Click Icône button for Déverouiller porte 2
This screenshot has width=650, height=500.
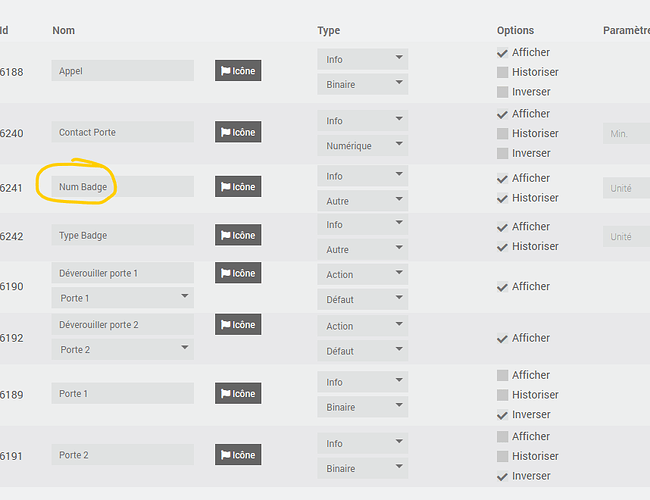(x=238, y=325)
